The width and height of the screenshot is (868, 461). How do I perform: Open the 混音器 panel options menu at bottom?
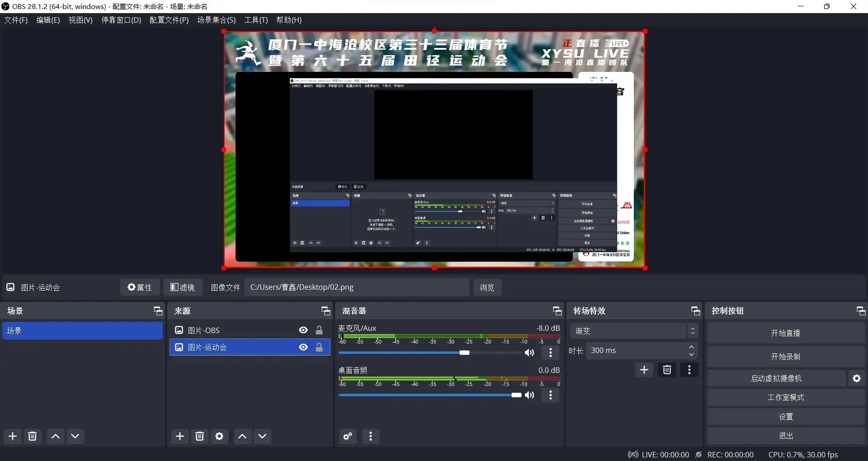(371, 436)
